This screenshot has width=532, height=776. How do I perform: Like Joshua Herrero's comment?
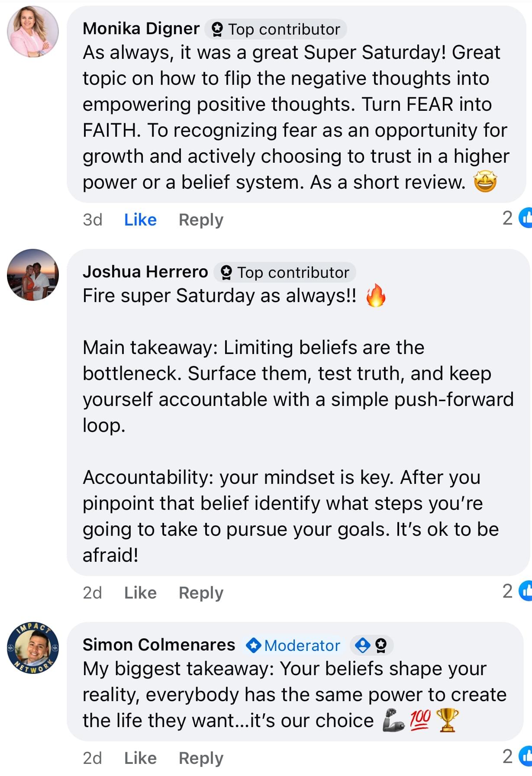(140, 592)
